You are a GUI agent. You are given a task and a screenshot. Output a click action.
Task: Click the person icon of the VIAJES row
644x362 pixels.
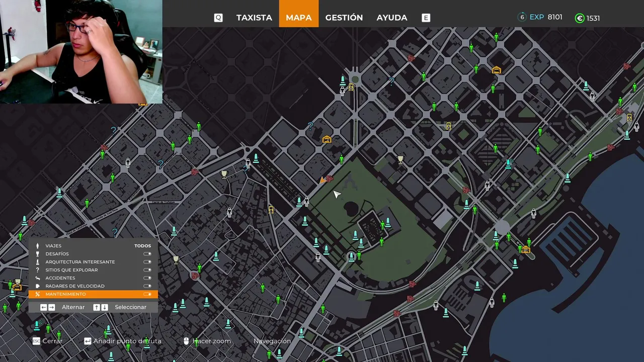37,246
